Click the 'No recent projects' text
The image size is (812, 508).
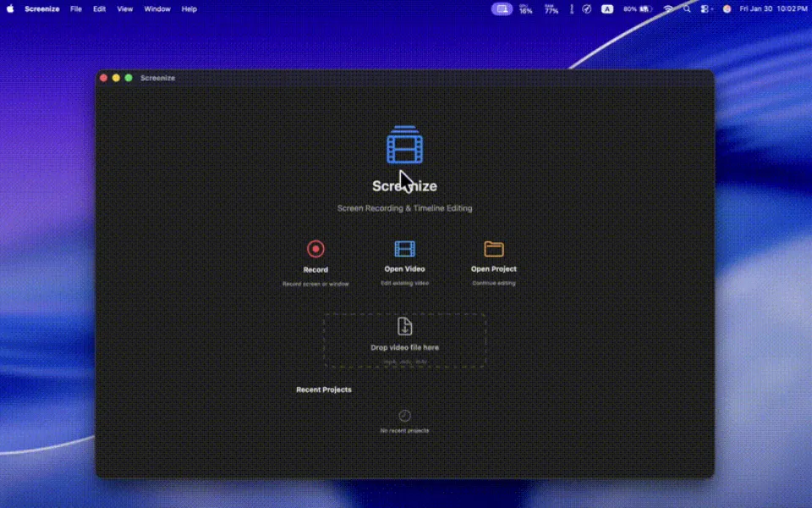click(x=404, y=430)
